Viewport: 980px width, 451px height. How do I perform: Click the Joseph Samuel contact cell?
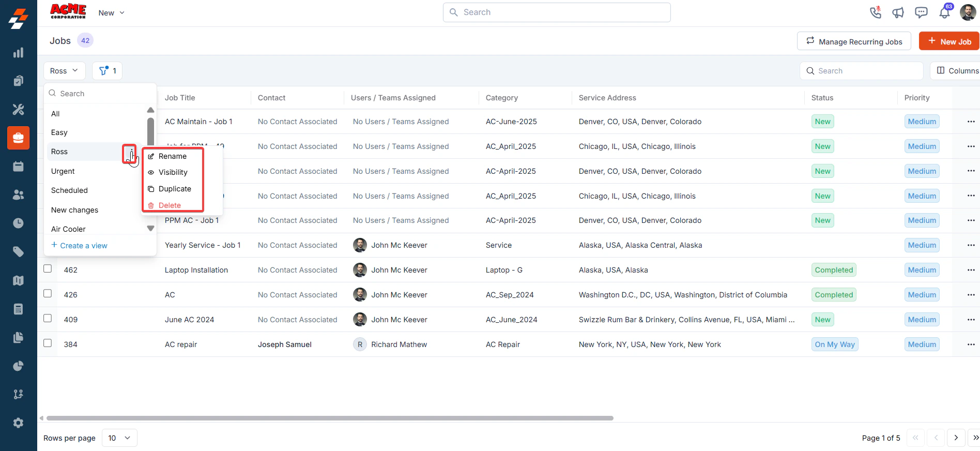pos(285,344)
